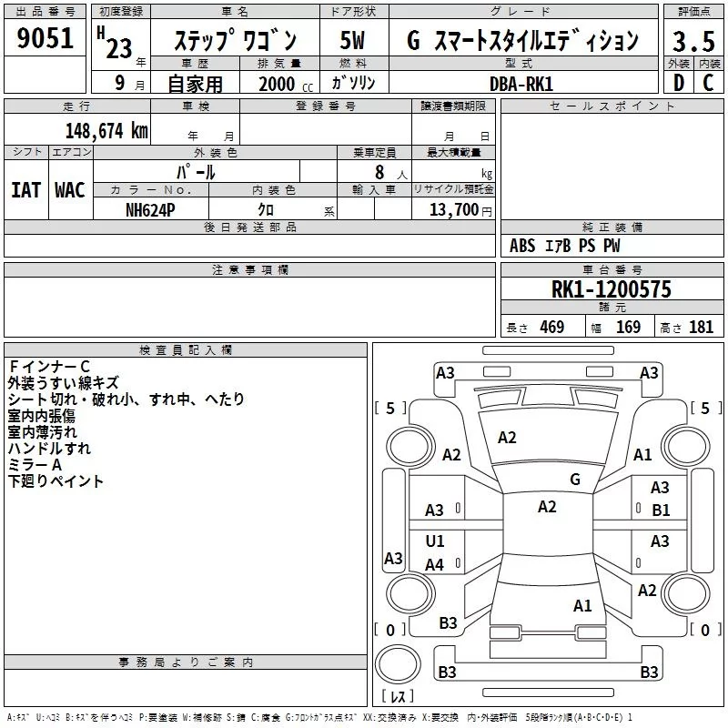Click inspector note 外装うすい線キズ
The image size is (728, 728).
point(63,383)
